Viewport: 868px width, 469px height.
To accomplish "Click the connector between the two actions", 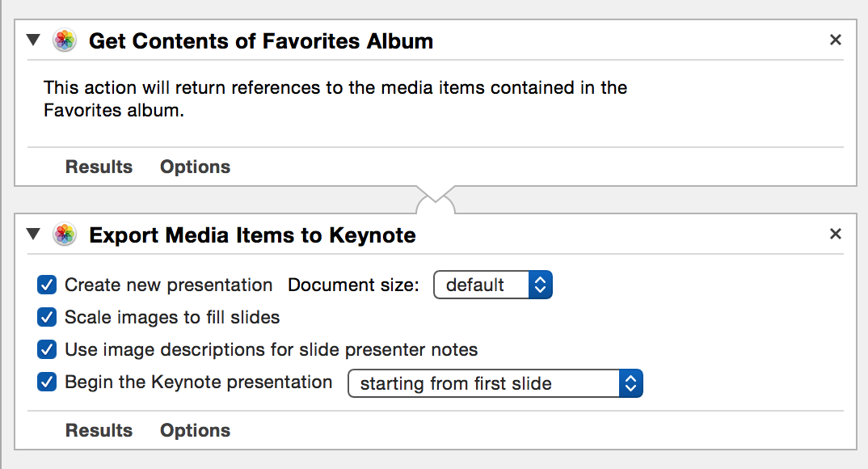I will pyautogui.click(x=436, y=200).
